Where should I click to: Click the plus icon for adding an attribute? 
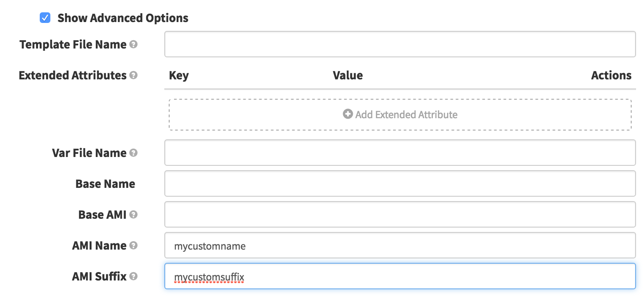coord(348,114)
